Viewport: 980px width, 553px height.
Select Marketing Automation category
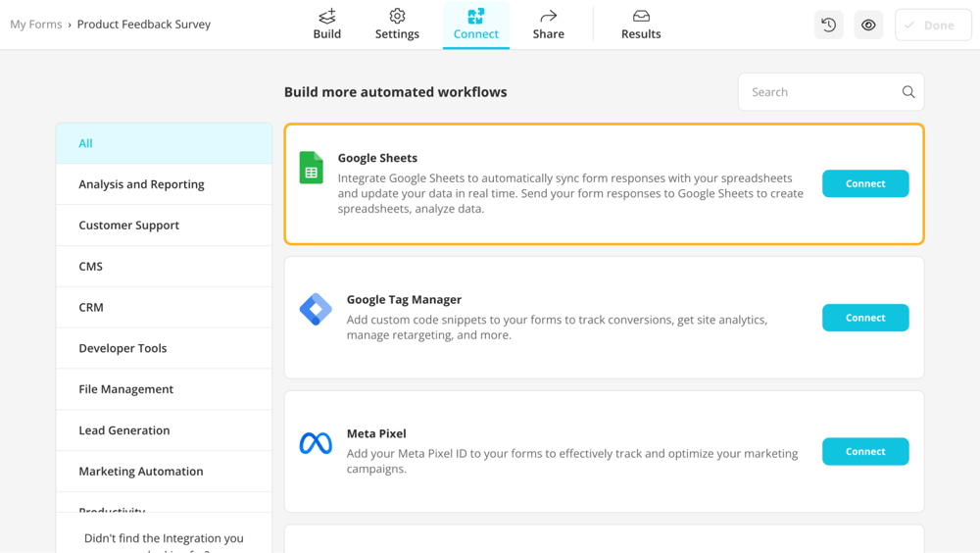point(164,471)
